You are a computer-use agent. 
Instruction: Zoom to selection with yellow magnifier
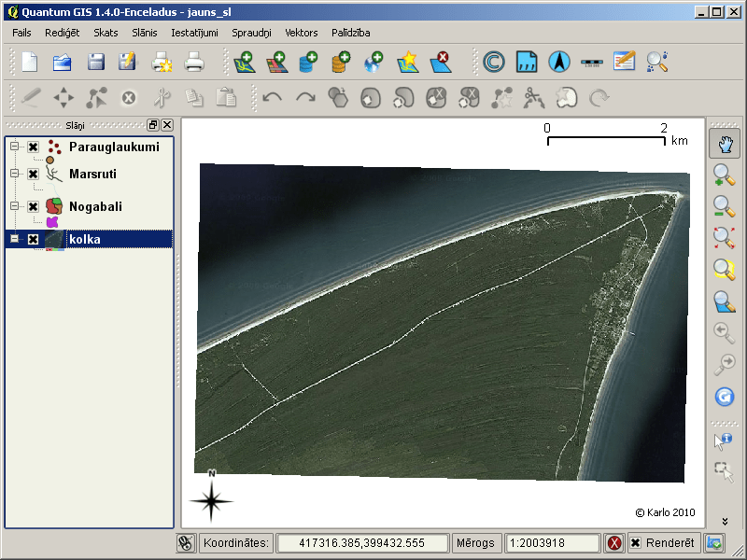pos(725,270)
